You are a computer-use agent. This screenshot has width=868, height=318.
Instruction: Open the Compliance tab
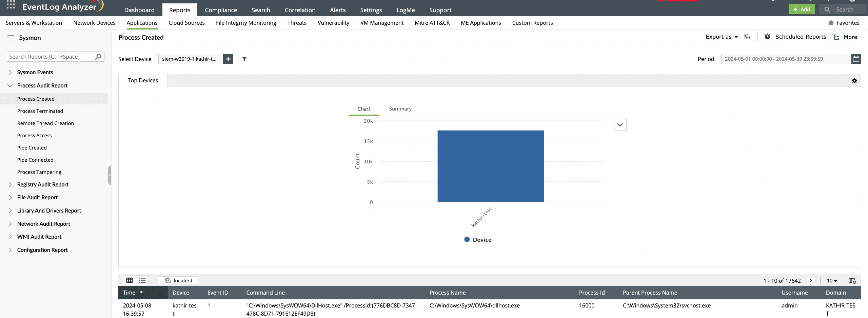(x=221, y=10)
